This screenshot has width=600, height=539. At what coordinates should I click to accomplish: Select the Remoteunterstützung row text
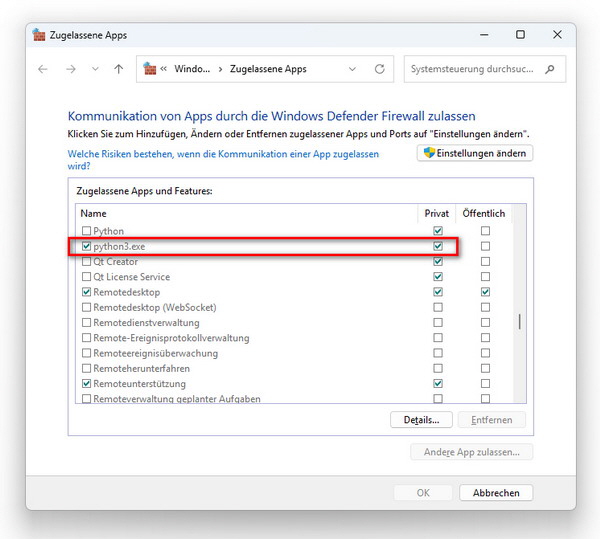coord(139,383)
